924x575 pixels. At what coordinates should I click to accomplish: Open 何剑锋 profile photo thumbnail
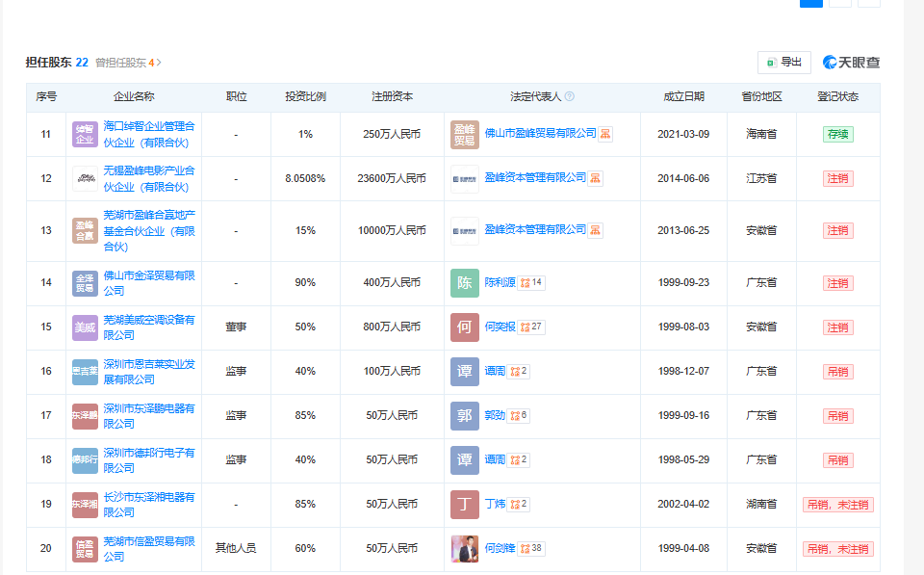pyautogui.click(x=465, y=548)
